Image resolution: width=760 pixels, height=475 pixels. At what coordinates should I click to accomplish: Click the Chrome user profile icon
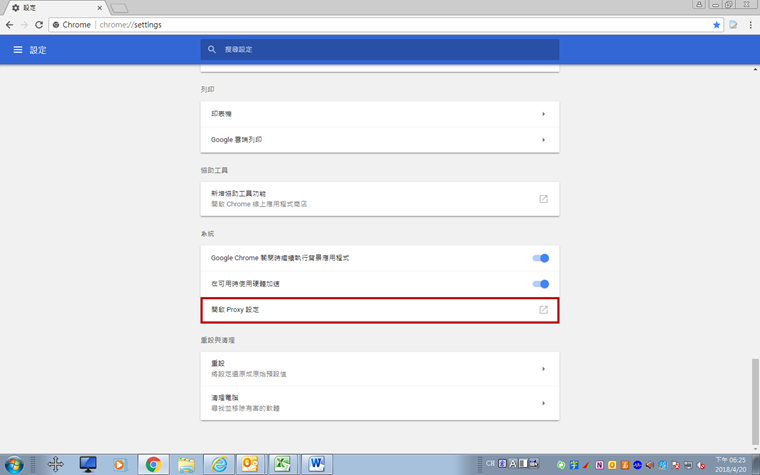[699, 4]
